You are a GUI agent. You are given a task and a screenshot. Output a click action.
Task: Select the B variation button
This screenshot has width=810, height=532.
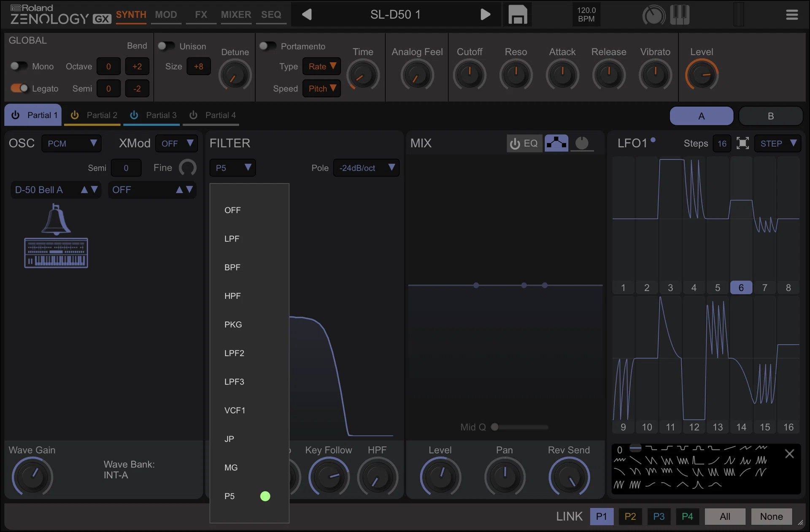770,116
